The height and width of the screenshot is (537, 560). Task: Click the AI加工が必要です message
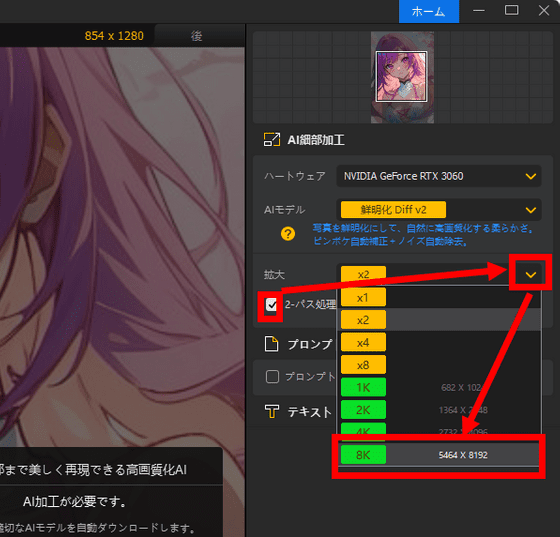point(74,502)
